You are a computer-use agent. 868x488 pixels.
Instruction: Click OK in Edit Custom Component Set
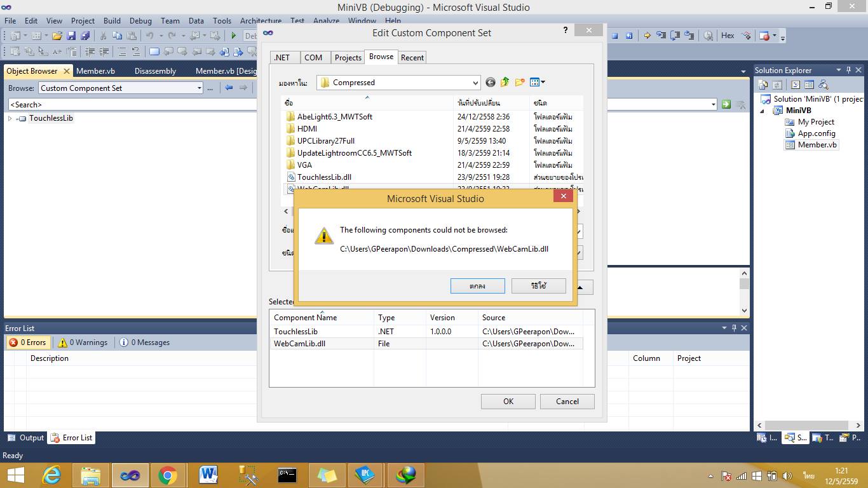tap(508, 401)
